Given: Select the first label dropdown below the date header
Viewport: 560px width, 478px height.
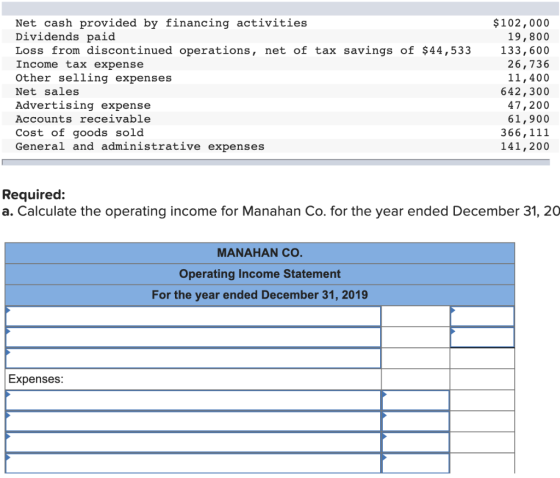Looking at the screenshot, I should pyautogui.click(x=193, y=316).
